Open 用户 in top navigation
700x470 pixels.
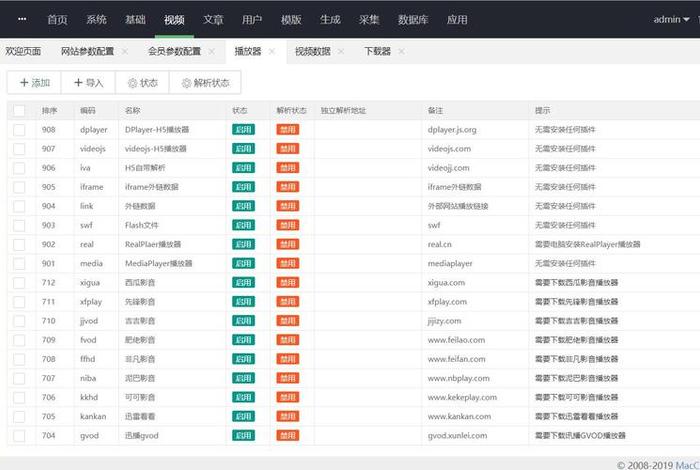coord(252,20)
